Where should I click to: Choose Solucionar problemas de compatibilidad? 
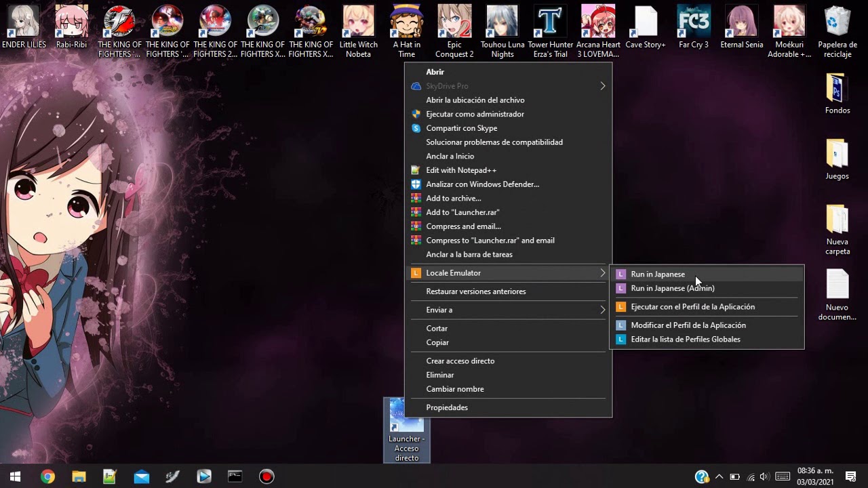tap(508, 142)
